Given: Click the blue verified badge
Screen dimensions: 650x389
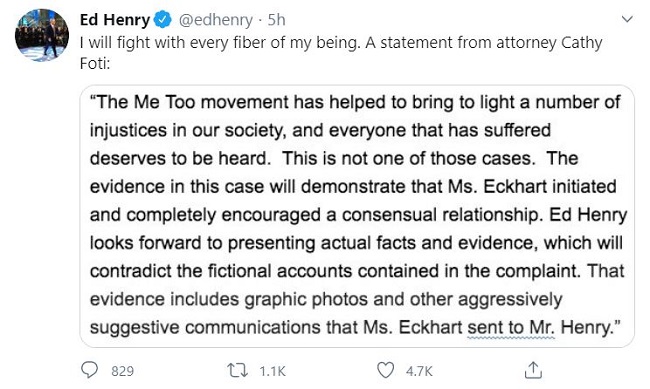Looking at the screenshot, I should pyautogui.click(x=163, y=19).
